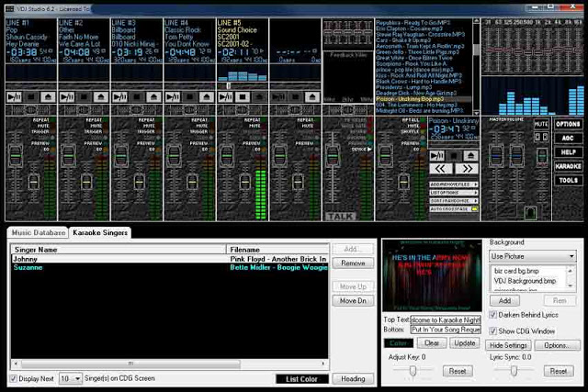The width and height of the screenshot is (588, 392).
Task: Open the DEVICE arrow on mic channel
Action: pyautogui.click(x=369, y=149)
